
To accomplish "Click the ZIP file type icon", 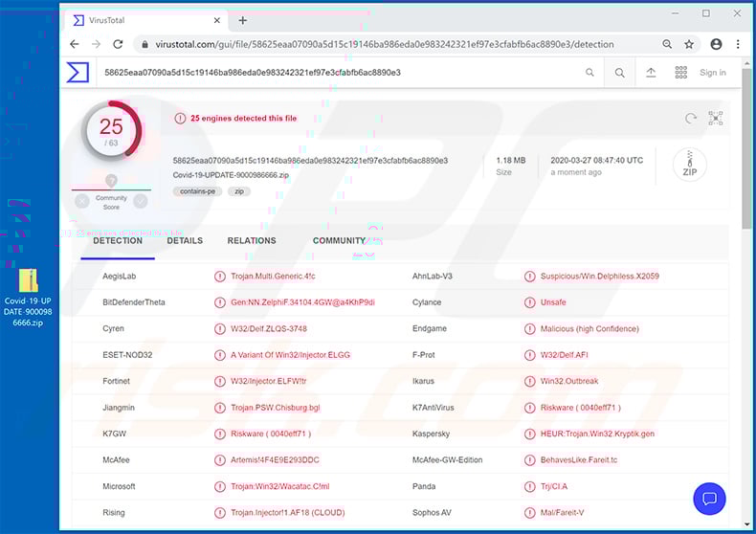I will coord(689,165).
